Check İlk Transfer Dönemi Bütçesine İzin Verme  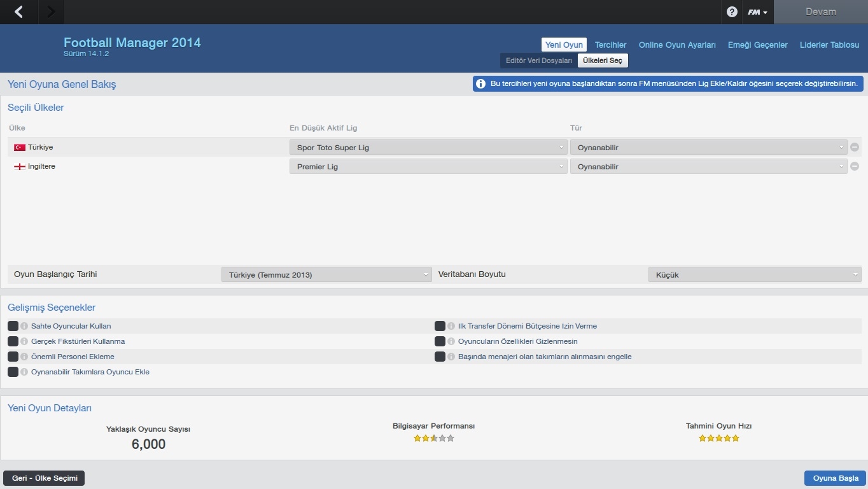pos(440,326)
